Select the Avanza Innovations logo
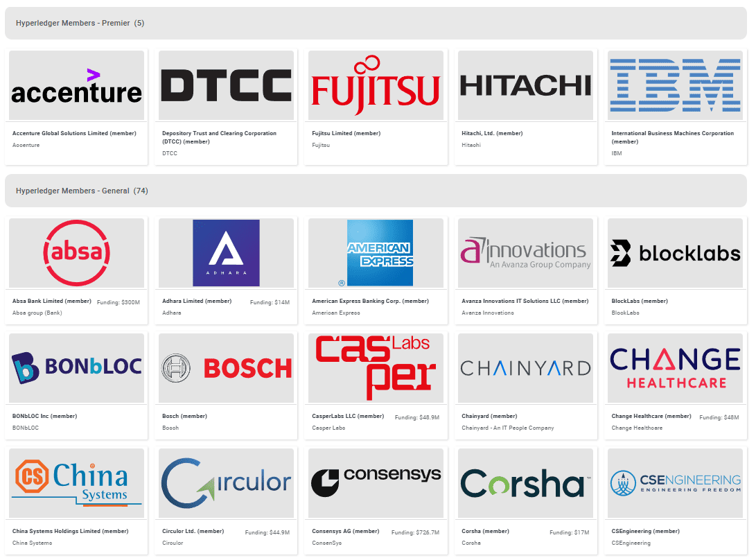This screenshot has height=558, width=756. (x=525, y=253)
